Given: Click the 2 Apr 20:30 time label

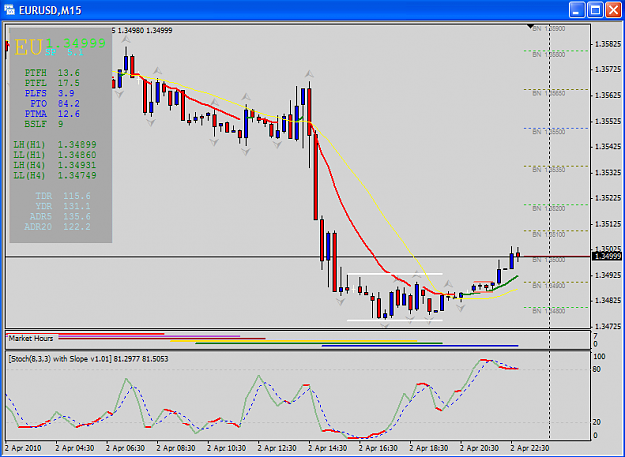Looking at the screenshot, I should pos(480,448).
